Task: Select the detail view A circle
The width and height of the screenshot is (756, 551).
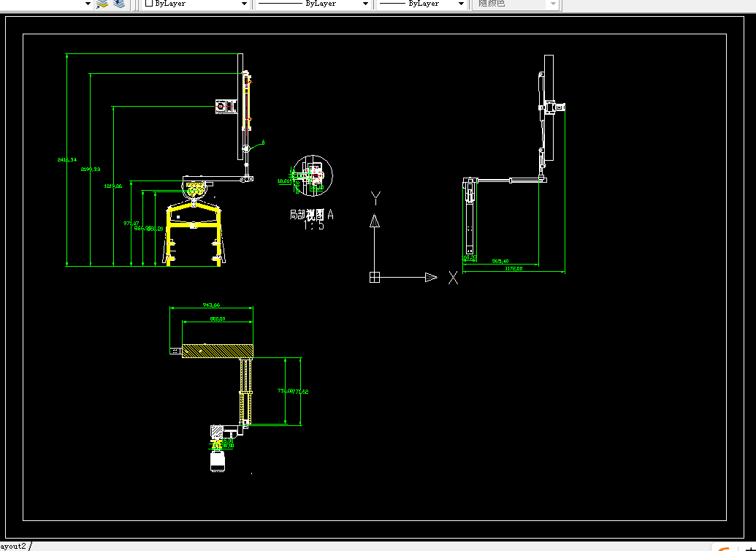Action: (x=313, y=175)
